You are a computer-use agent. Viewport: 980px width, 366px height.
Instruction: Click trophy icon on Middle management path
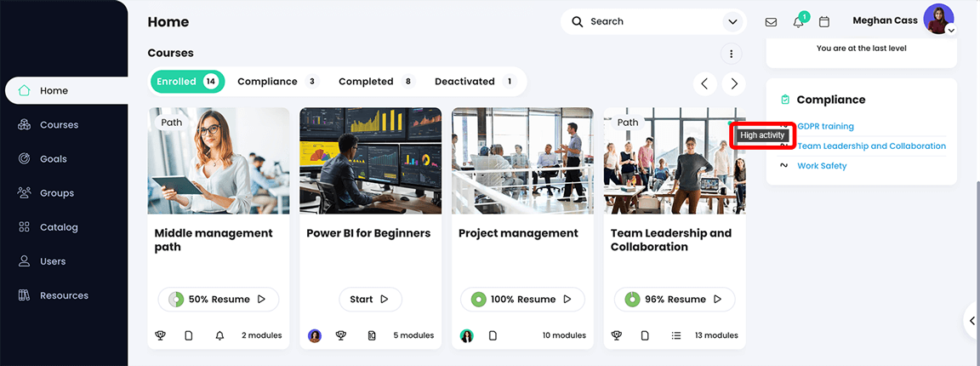[161, 336]
